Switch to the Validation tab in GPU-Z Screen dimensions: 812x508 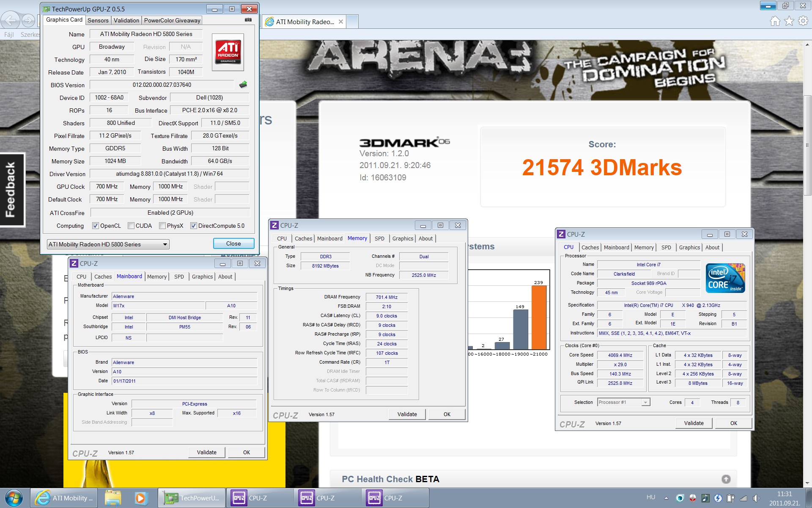pyautogui.click(x=126, y=20)
